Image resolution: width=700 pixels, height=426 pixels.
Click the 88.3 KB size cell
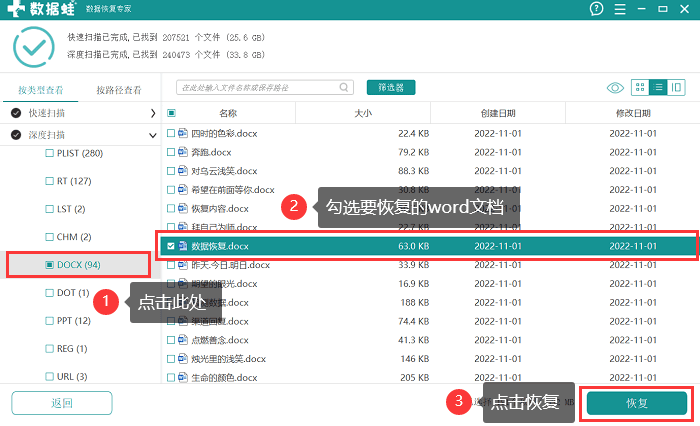pos(413,171)
